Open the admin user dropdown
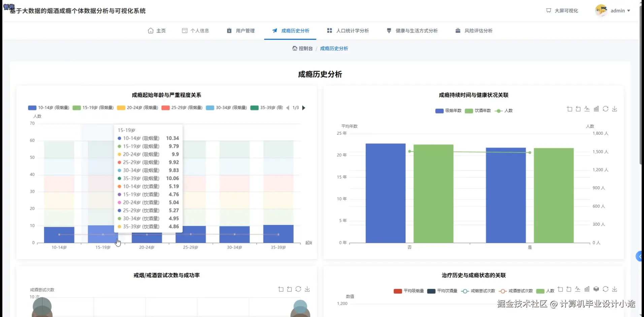Image resolution: width=644 pixels, height=317 pixels. pyautogui.click(x=620, y=11)
